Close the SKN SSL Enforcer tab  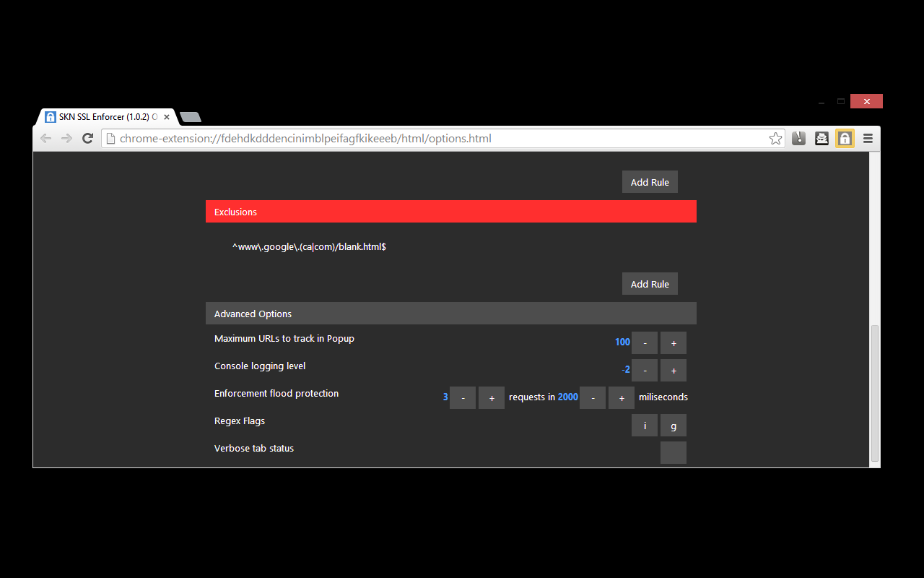(167, 117)
